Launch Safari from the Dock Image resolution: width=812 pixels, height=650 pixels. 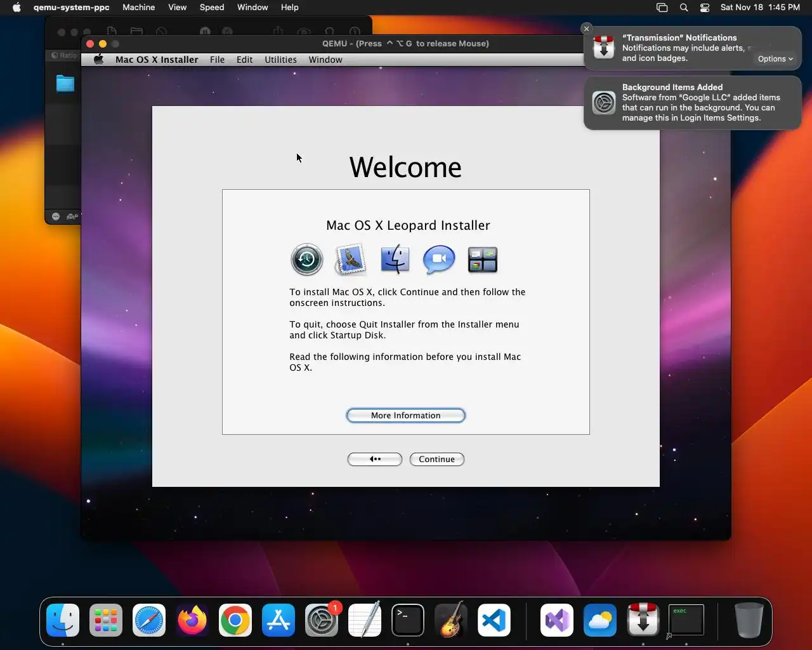[149, 620]
